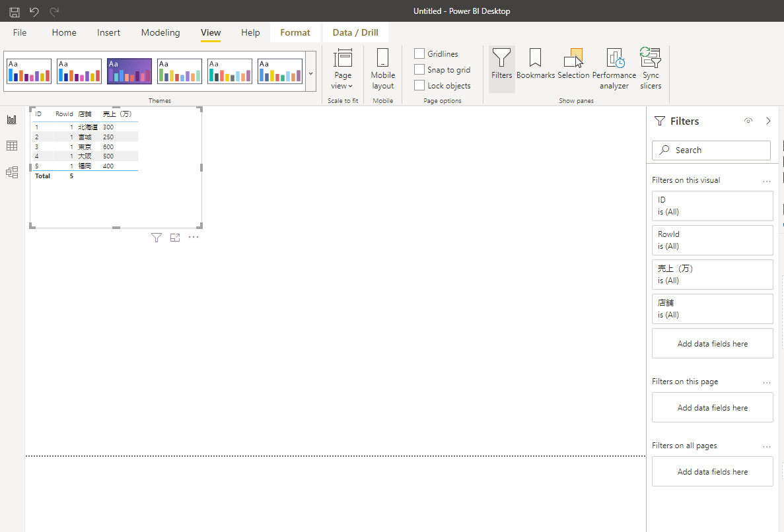Select the 福岡 cell in table

pyautogui.click(x=85, y=166)
